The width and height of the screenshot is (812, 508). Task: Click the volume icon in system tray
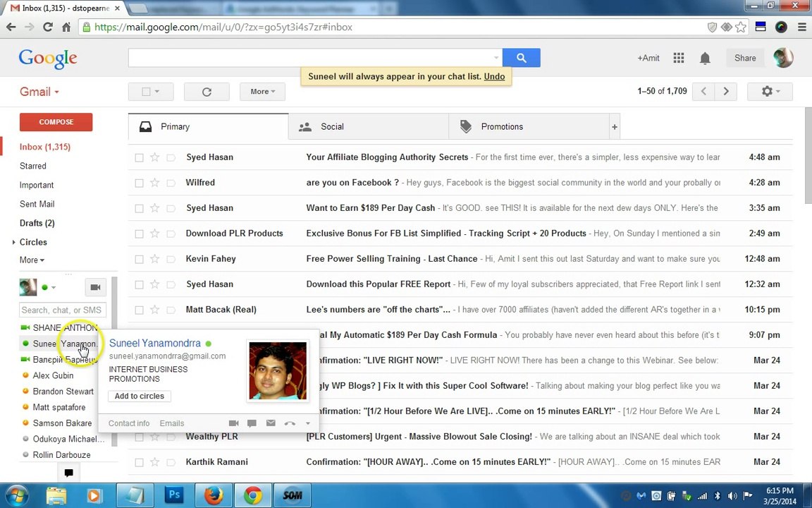[732, 496]
